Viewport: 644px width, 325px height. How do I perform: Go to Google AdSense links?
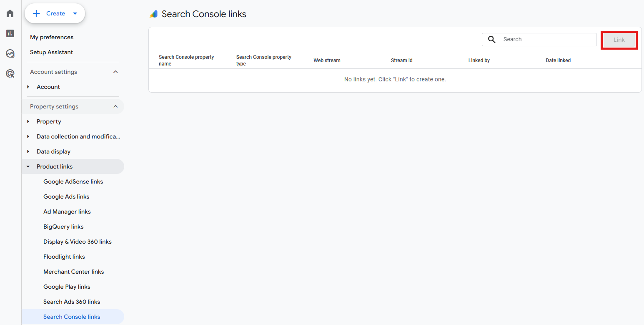coord(73,181)
